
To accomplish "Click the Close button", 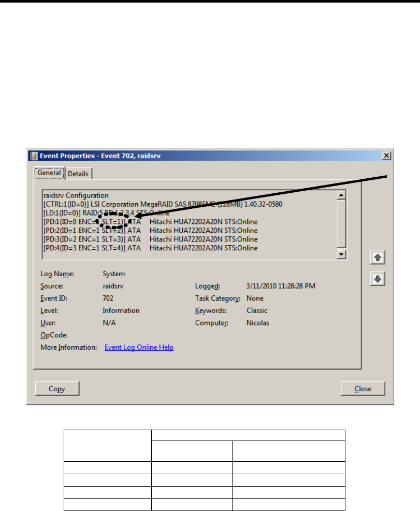I will [363, 389].
